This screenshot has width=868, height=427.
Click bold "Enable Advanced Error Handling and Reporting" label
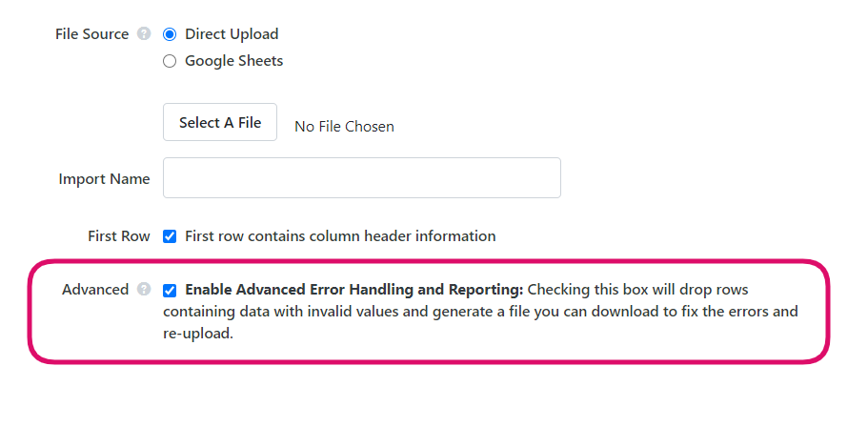click(353, 290)
